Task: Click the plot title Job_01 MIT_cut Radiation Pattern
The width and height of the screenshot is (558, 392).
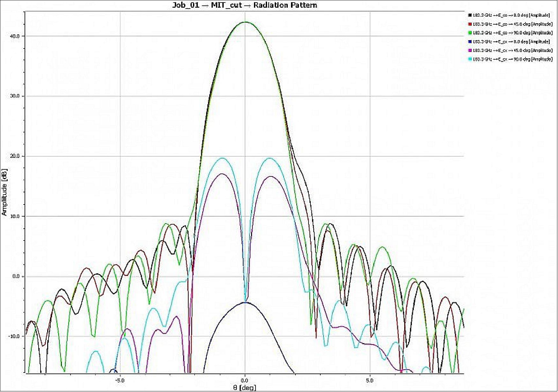Action: coord(244,5)
